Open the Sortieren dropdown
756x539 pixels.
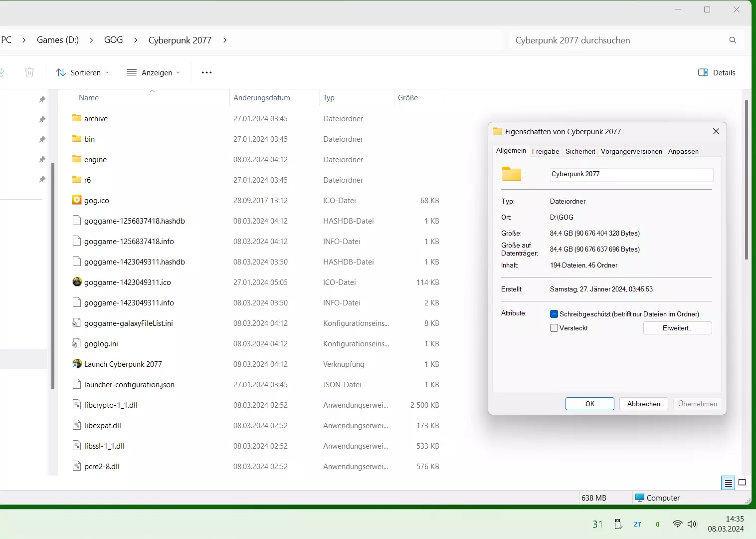coord(82,73)
